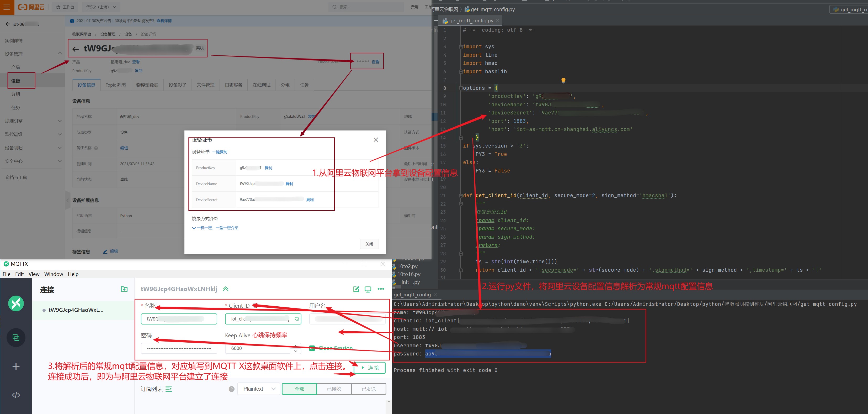Open connections page icon in sidebar

tap(16, 337)
